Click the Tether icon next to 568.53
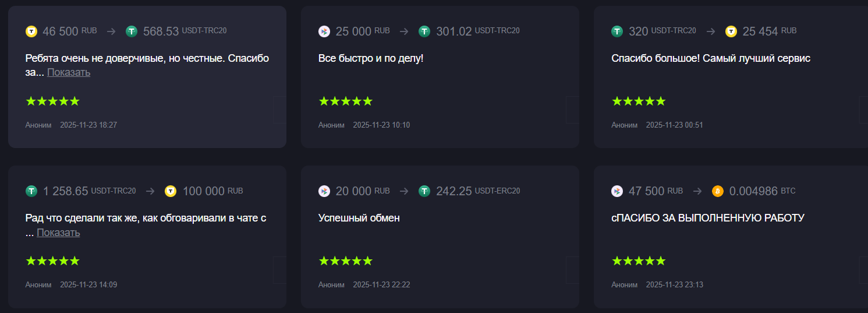Viewport: 868px width, 313px height. coord(132,31)
